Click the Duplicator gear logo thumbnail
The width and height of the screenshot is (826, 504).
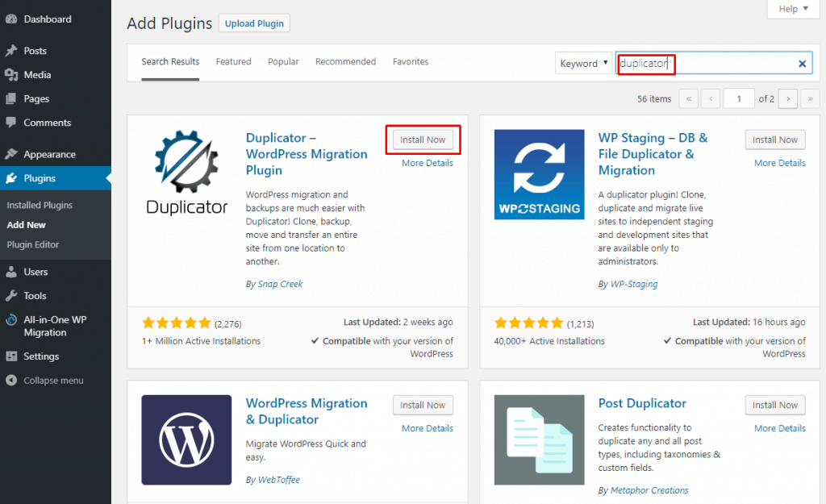tap(186, 173)
